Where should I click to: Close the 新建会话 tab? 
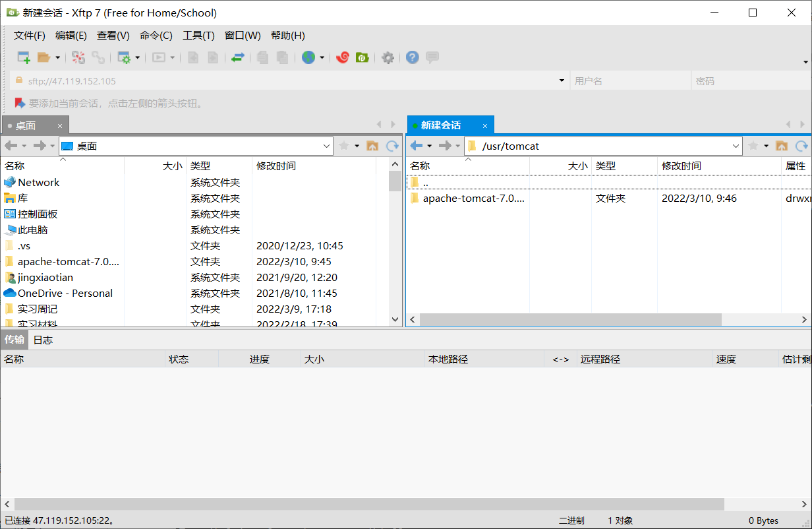485,125
